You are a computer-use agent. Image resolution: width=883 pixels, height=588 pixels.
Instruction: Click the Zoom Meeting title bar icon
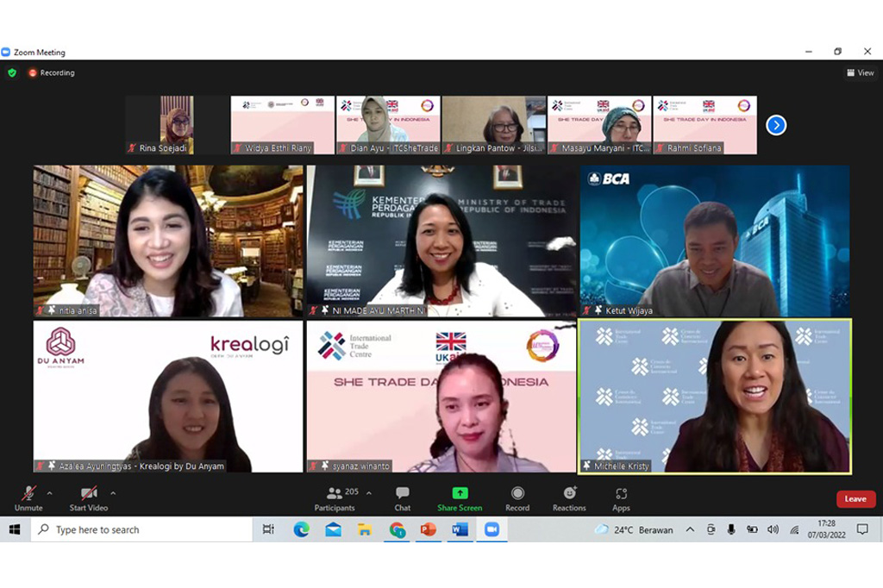pos(6,52)
